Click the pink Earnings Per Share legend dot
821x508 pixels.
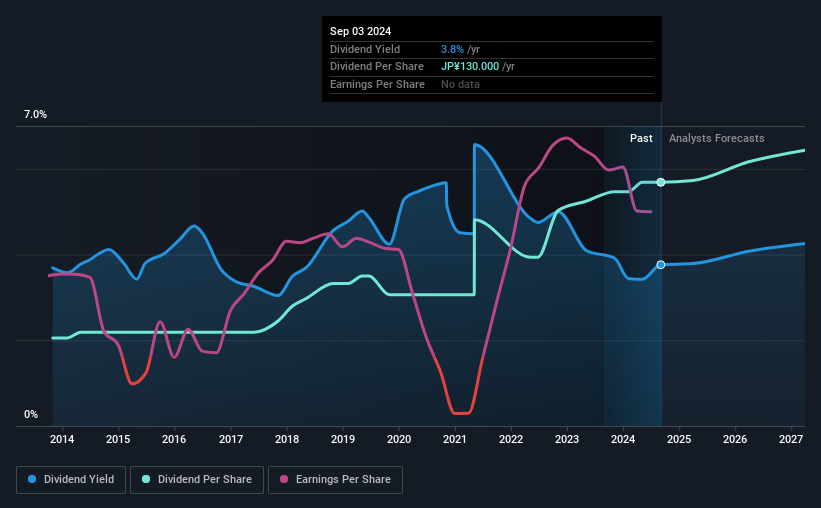(284, 479)
